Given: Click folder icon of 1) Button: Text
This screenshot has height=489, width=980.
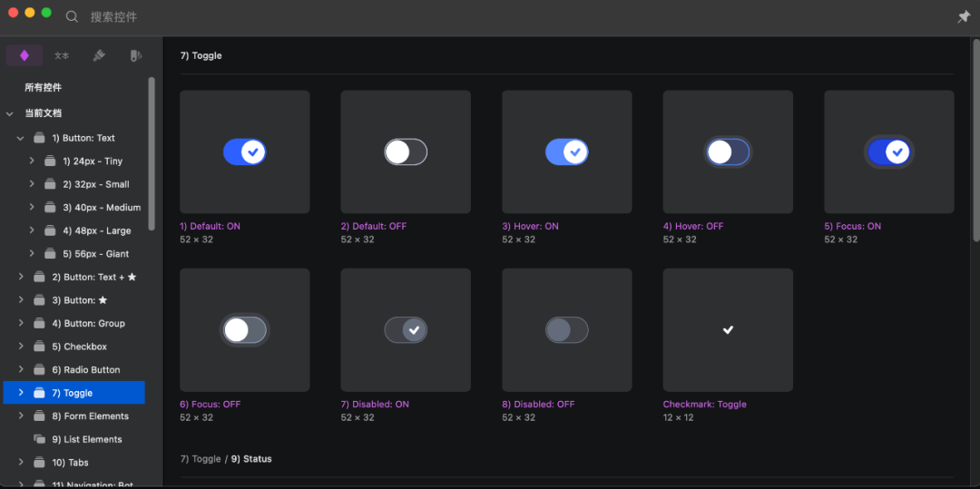Looking at the screenshot, I should pyautogui.click(x=39, y=138).
